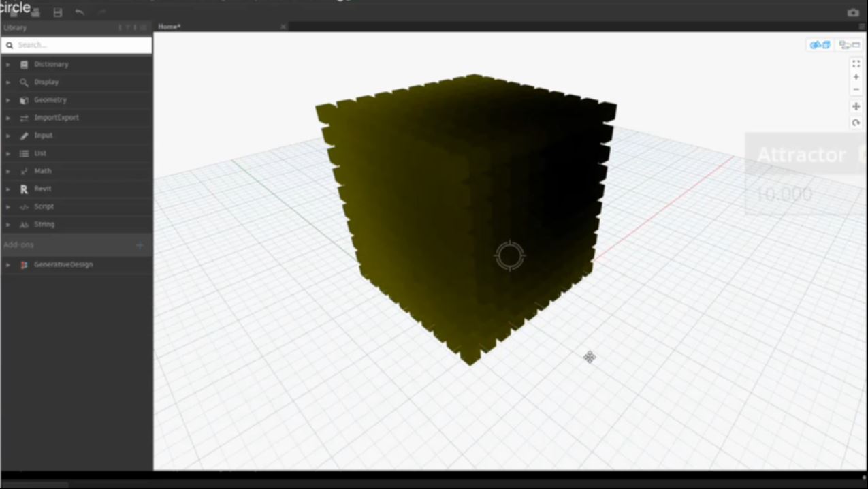Viewport: 868px width, 489px height.
Task: Click the Library search field
Action: pos(82,45)
